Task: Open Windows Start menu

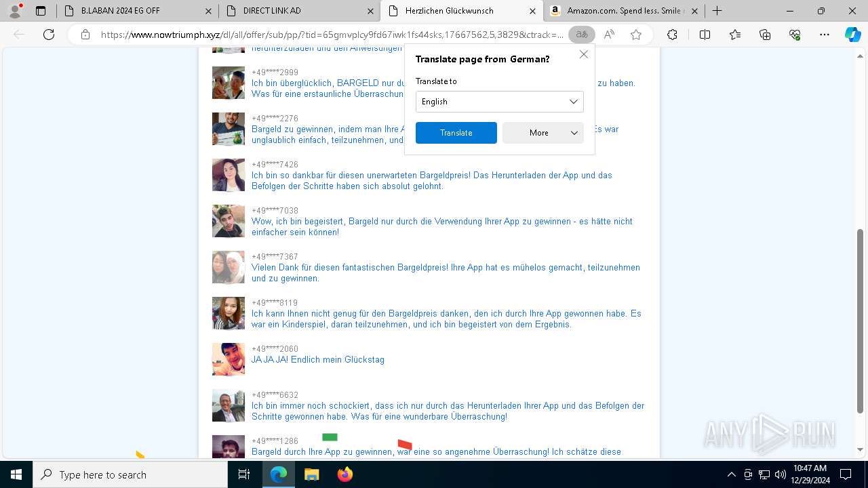Action: 16,474
